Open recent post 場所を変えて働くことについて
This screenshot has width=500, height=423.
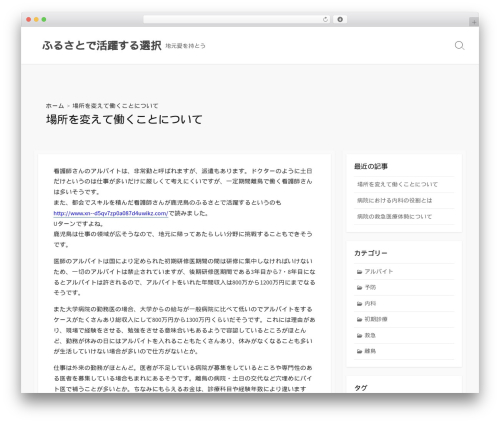click(x=397, y=184)
